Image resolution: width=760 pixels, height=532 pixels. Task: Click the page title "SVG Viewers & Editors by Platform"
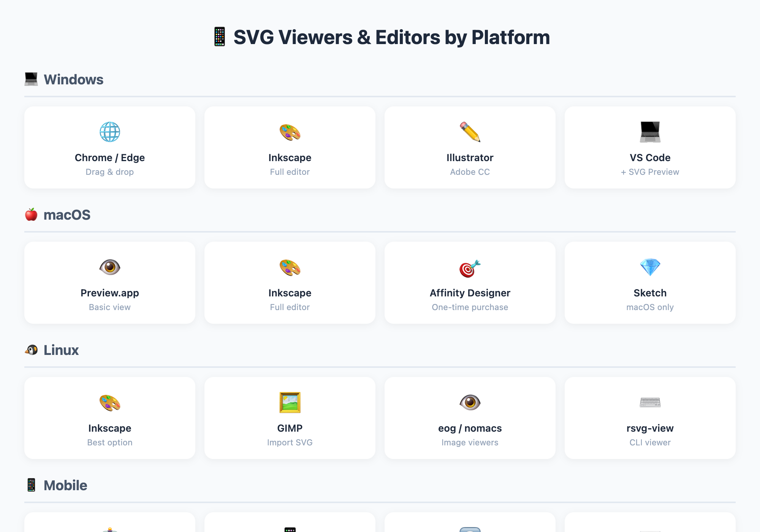point(391,37)
